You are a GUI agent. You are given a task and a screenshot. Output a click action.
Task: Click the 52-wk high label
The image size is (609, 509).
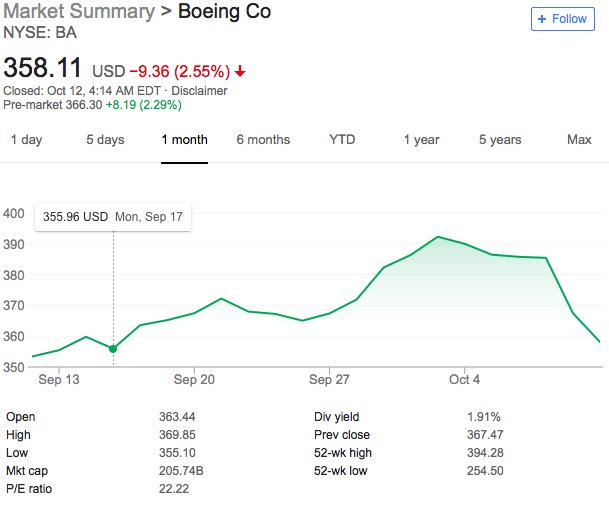pos(343,453)
